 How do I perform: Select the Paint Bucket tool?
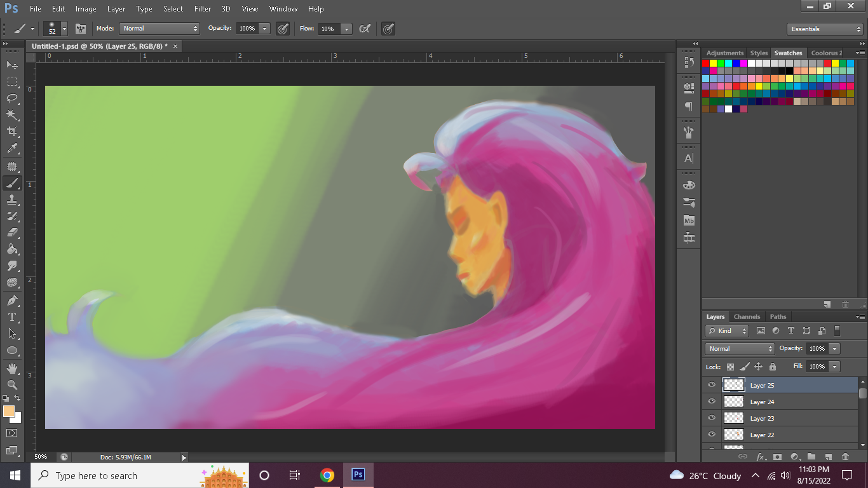(12, 249)
